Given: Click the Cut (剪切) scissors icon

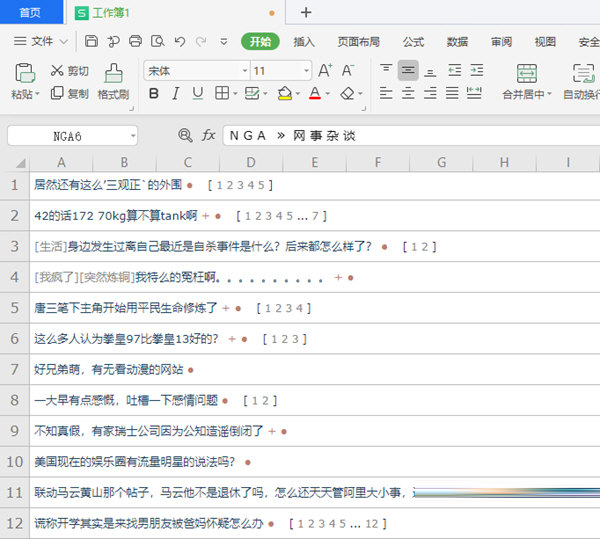Looking at the screenshot, I should click(54, 71).
